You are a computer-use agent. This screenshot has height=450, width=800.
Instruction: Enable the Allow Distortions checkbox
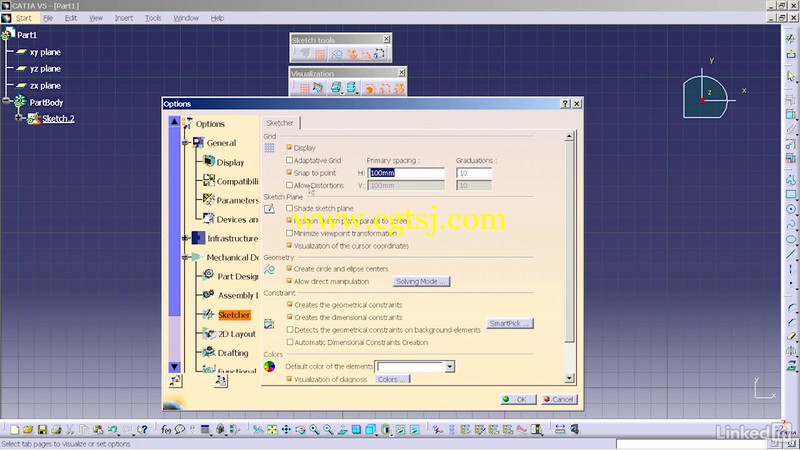[x=289, y=185]
